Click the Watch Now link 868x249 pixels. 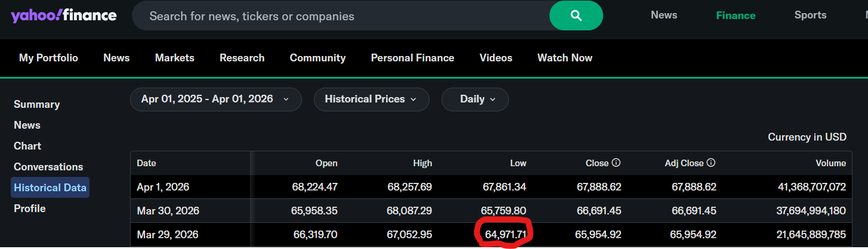(564, 58)
